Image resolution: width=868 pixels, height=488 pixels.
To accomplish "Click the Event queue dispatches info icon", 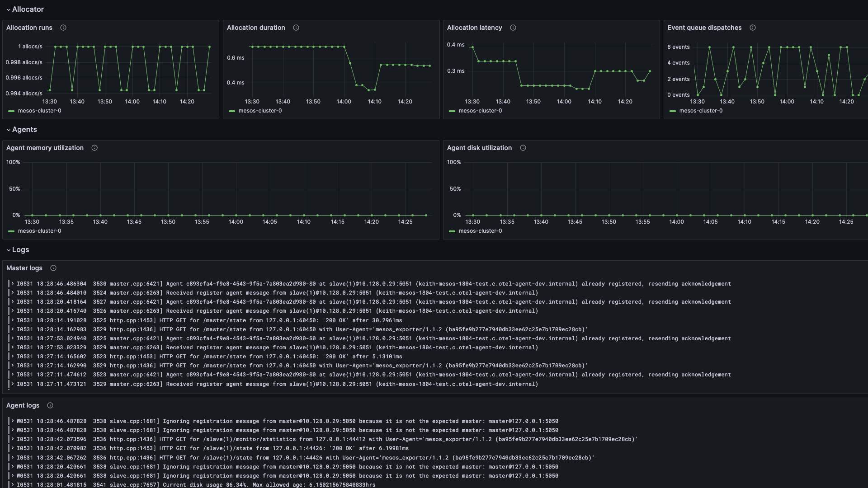I will pyautogui.click(x=753, y=28).
